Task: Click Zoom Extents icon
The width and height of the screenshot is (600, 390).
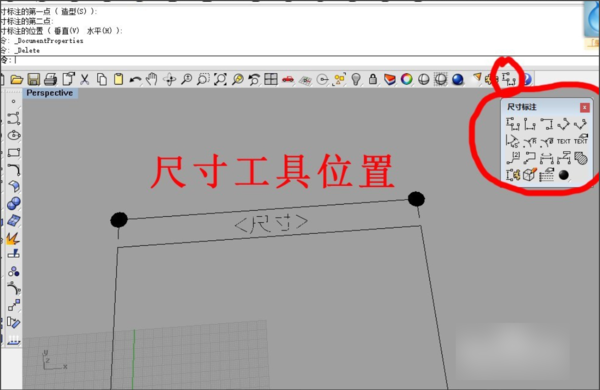Action: 220,80
